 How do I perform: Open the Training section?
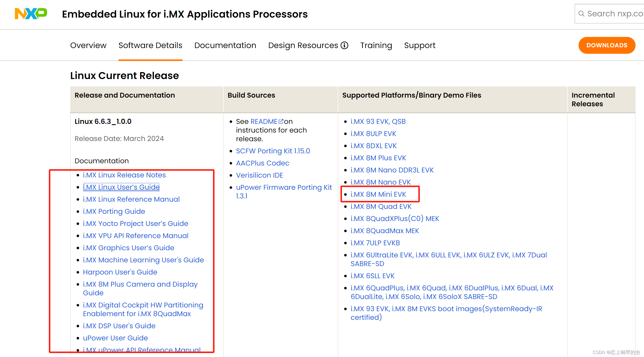tap(376, 45)
